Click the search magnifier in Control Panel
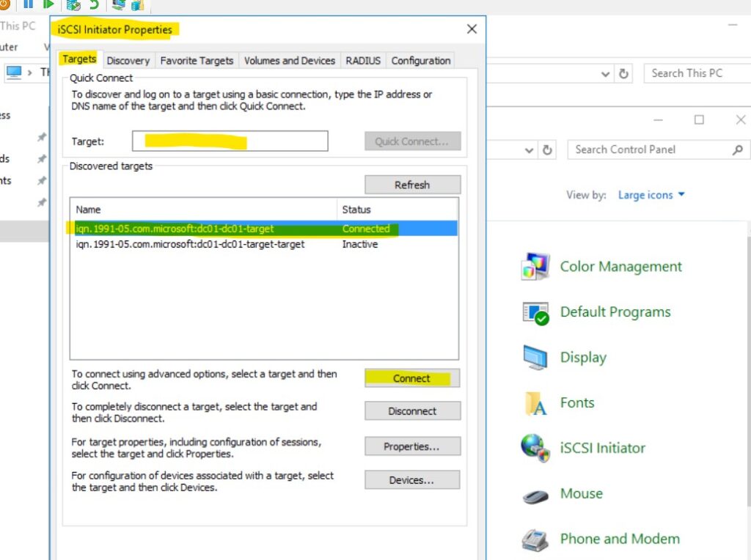Screen dimensions: 751x560 [x=738, y=150]
